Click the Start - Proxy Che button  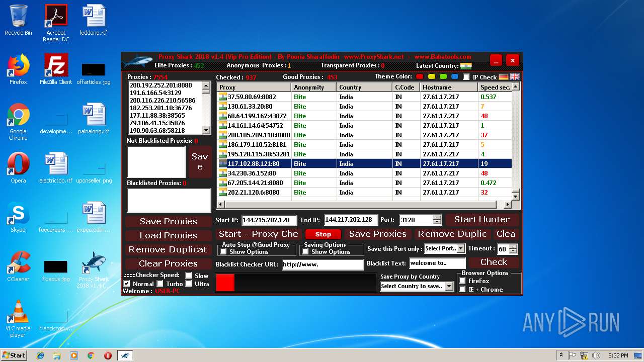coord(258,234)
